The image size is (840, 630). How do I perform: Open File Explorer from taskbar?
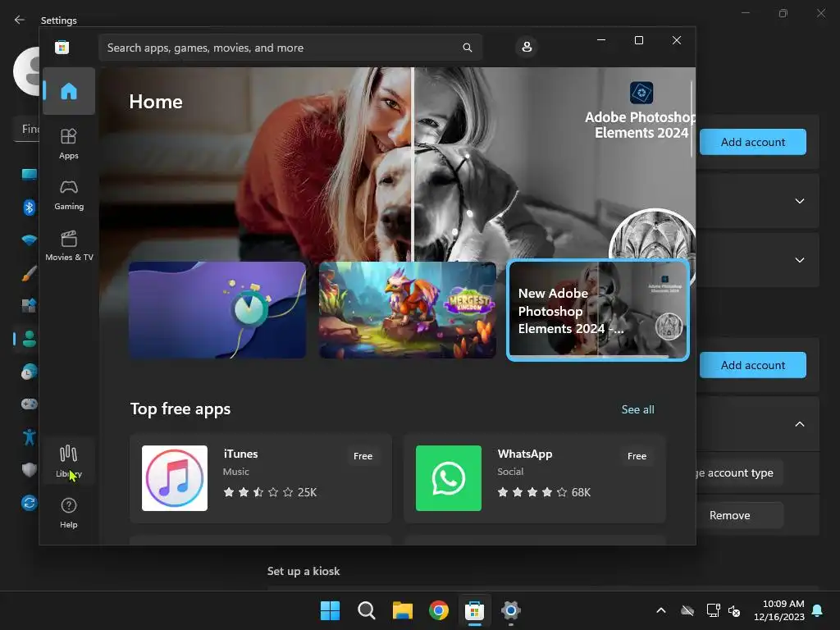coord(402,610)
